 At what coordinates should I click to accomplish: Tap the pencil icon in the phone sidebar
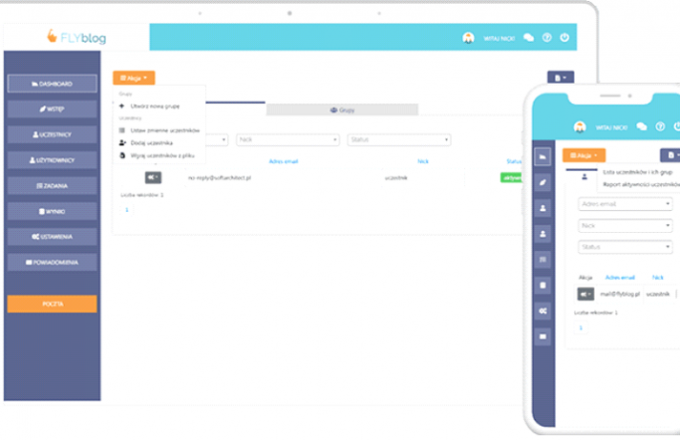(543, 182)
